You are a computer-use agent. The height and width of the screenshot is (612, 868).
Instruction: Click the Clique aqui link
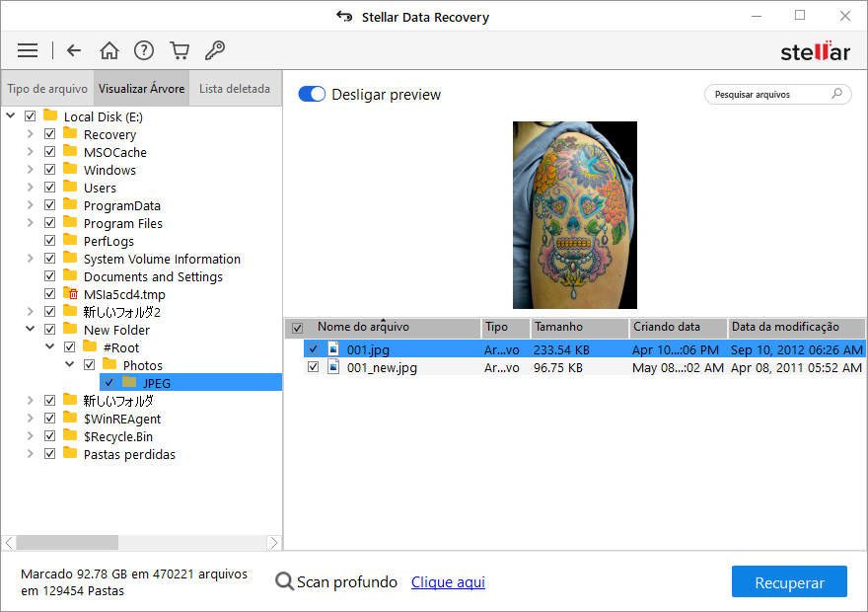(x=448, y=582)
